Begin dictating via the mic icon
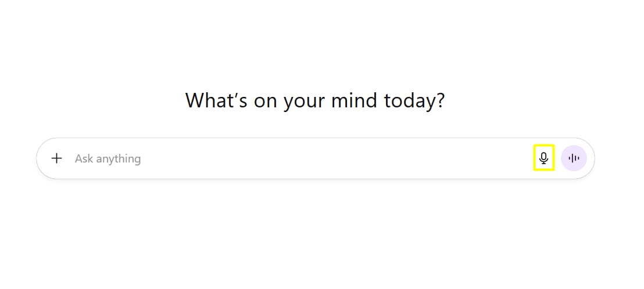This screenshot has width=644, height=289. pos(543,158)
